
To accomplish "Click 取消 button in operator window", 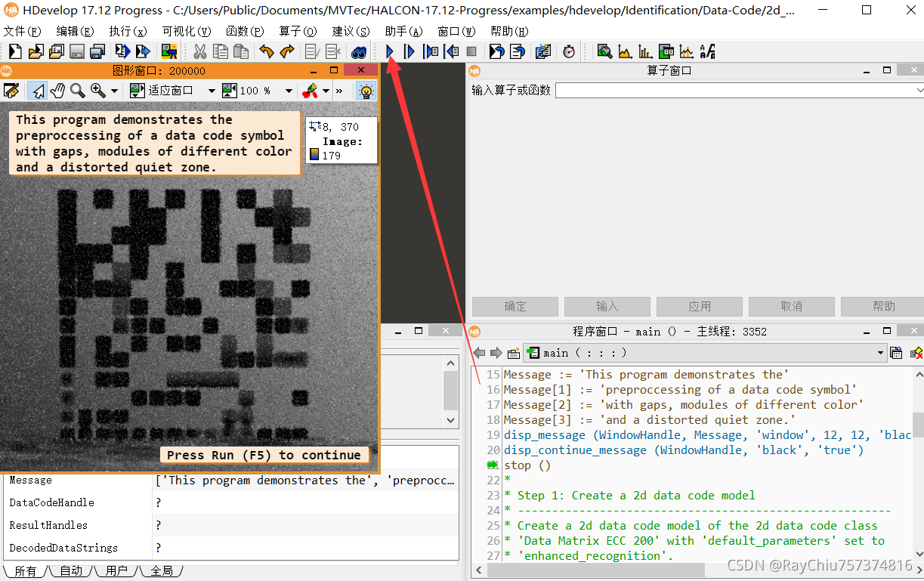I will [x=792, y=306].
